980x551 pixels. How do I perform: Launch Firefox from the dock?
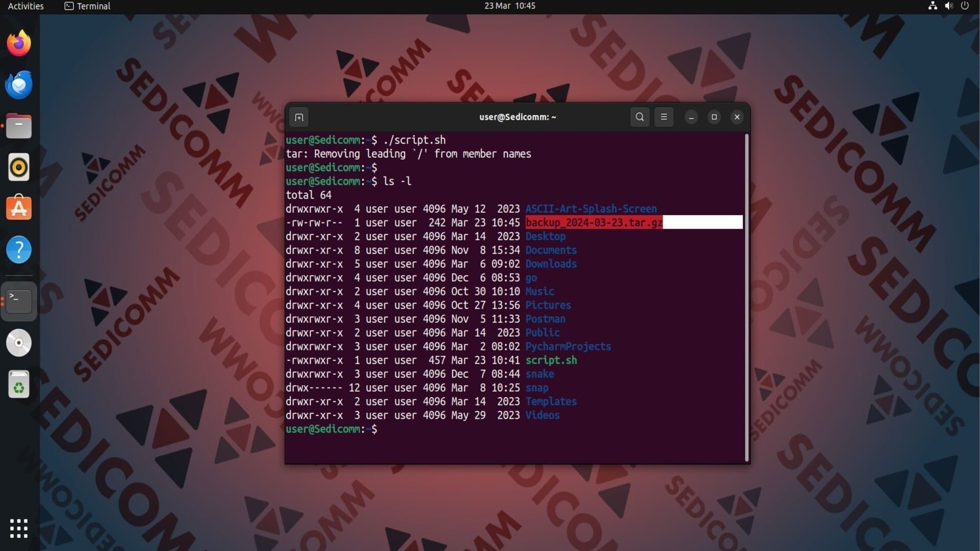tap(19, 43)
